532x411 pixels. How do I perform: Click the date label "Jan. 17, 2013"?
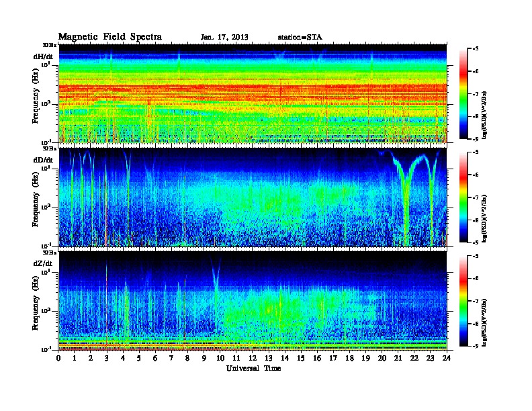[x=224, y=38]
